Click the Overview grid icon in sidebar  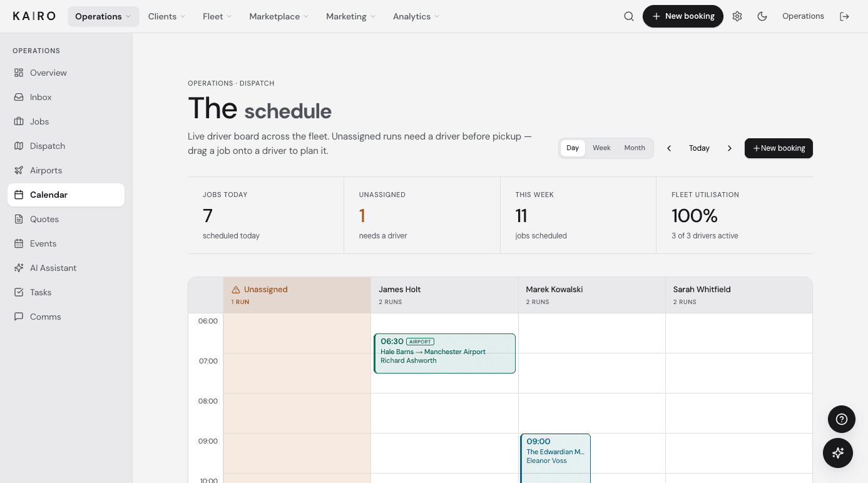[x=19, y=73]
